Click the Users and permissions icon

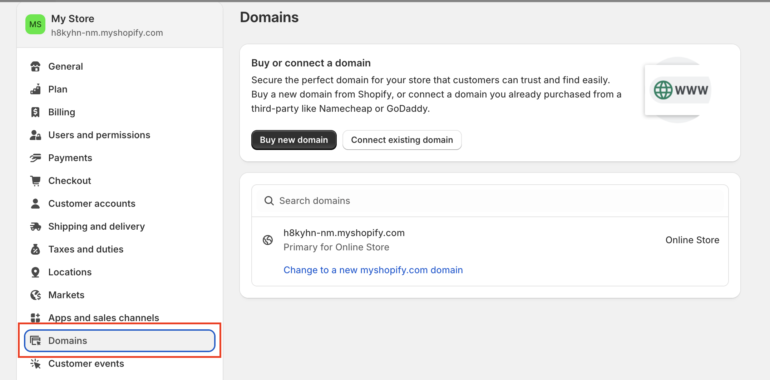coord(35,135)
